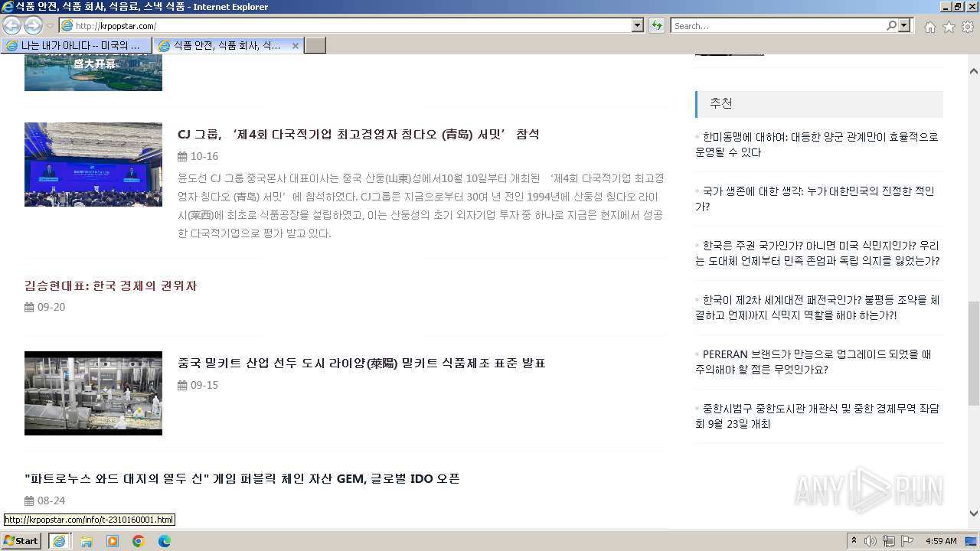Select the CJ article summary paragraph text

[x=420, y=205]
